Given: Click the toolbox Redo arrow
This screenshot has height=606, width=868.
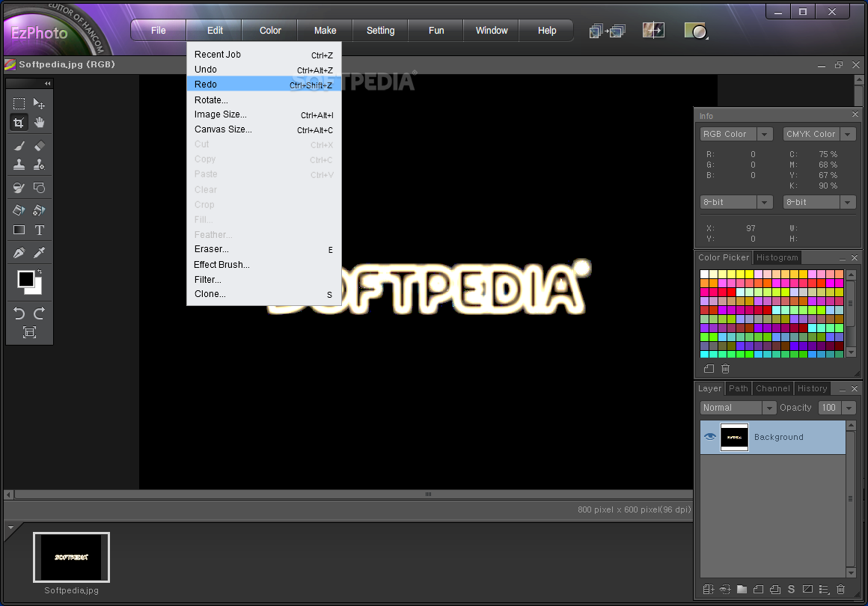Looking at the screenshot, I should tap(40, 313).
